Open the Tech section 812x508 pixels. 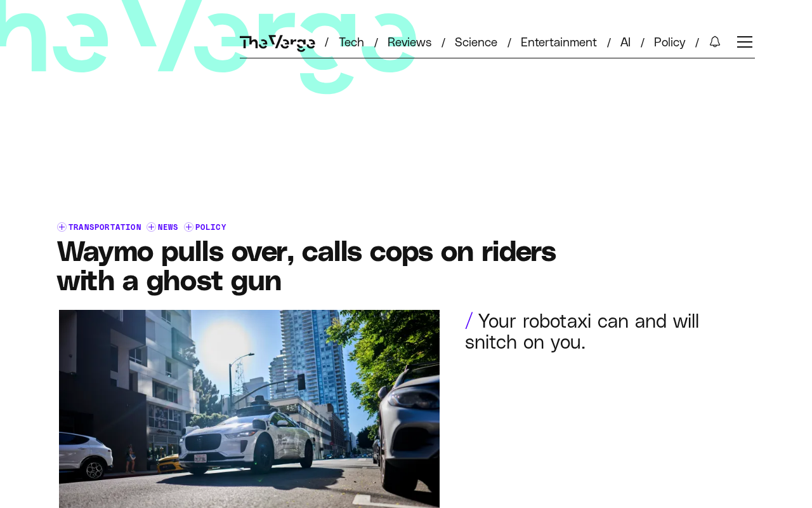(x=351, y=42)
